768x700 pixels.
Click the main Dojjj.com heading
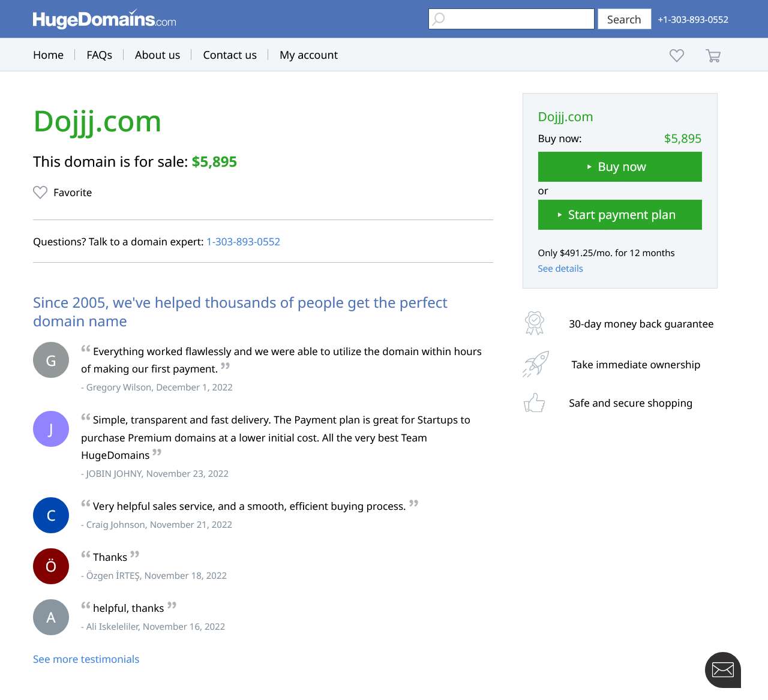pyautogui.click(x=97, y=122)
